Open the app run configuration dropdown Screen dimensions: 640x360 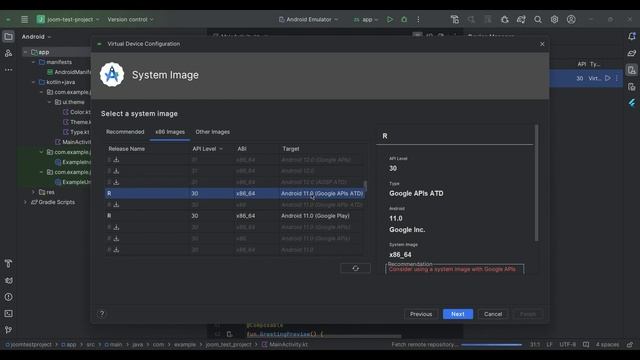366,19
